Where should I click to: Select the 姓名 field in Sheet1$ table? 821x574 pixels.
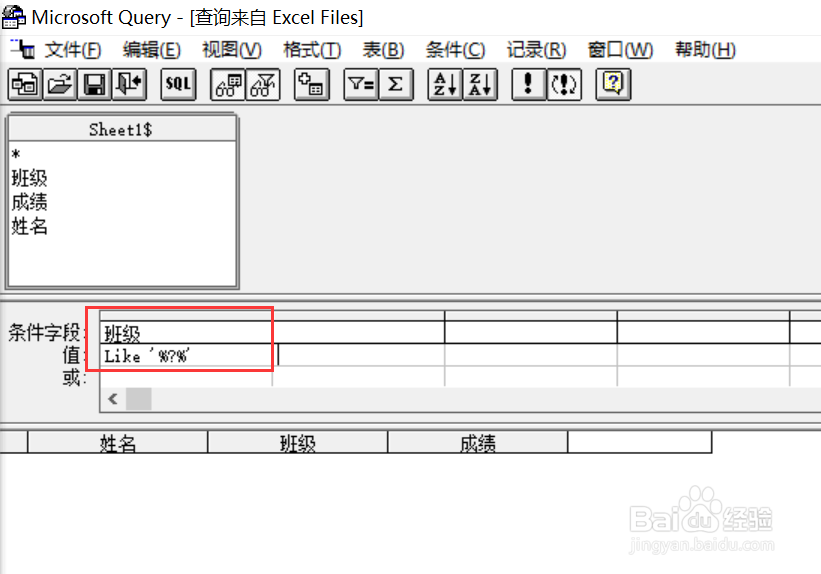(x=29, y=226)
